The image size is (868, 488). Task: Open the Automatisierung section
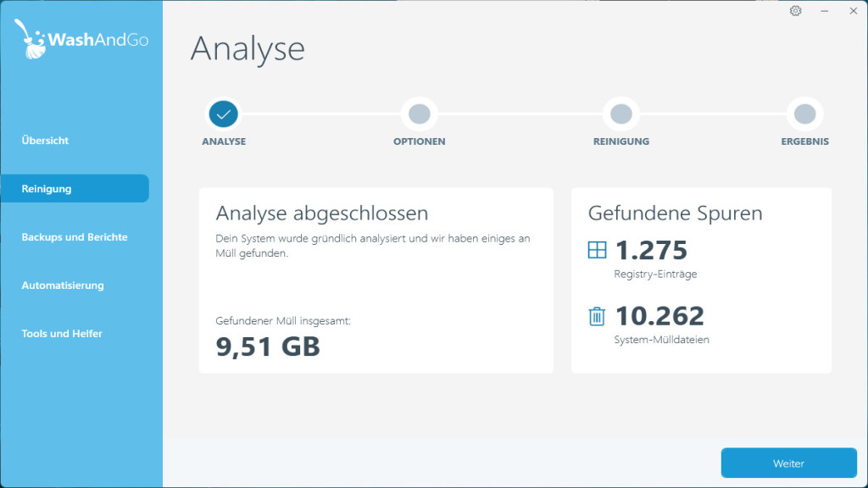63,286
